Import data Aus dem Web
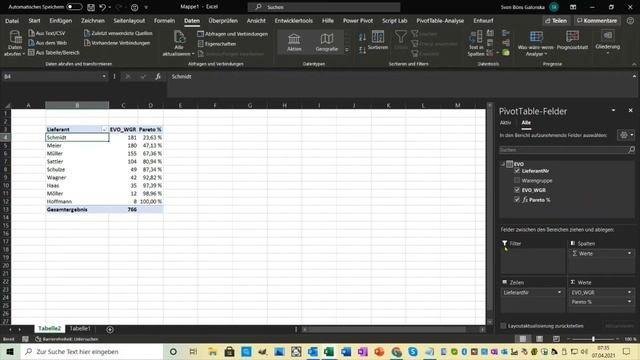 coord(48,43)
